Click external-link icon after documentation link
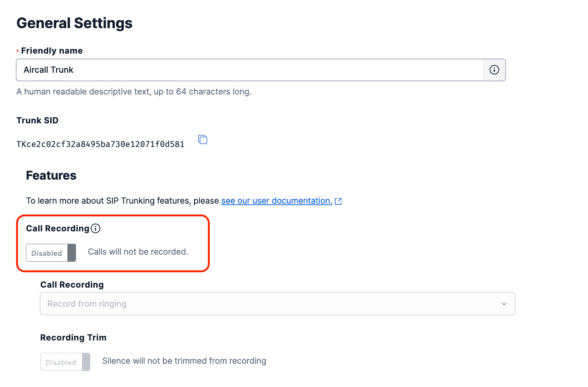This screenshot has width=588, height=387. (x=338, y=201)
